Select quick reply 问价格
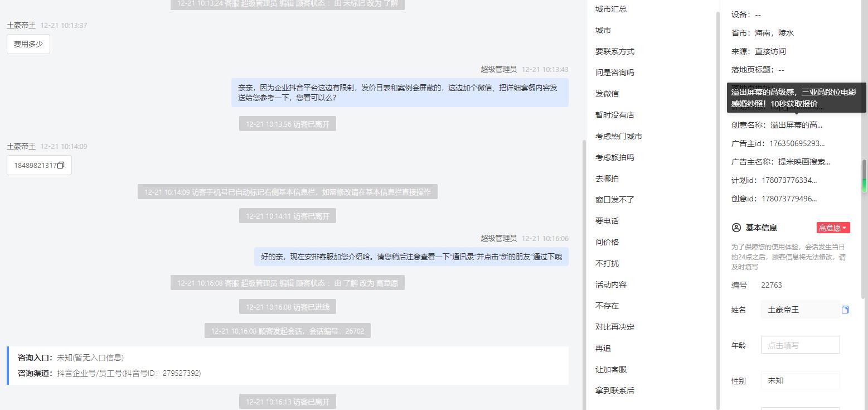The image size is (868, 410). coord(607,242)
